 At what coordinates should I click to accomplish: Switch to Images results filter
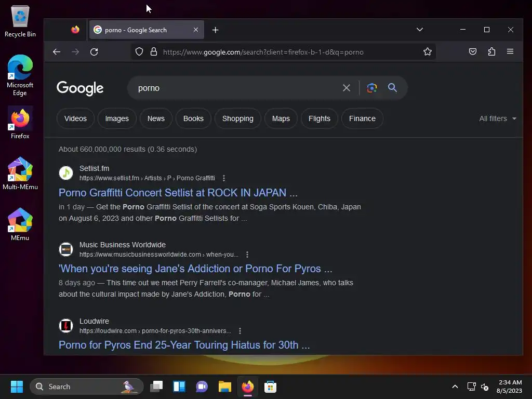pyautogui.click(x=117, y=119)
